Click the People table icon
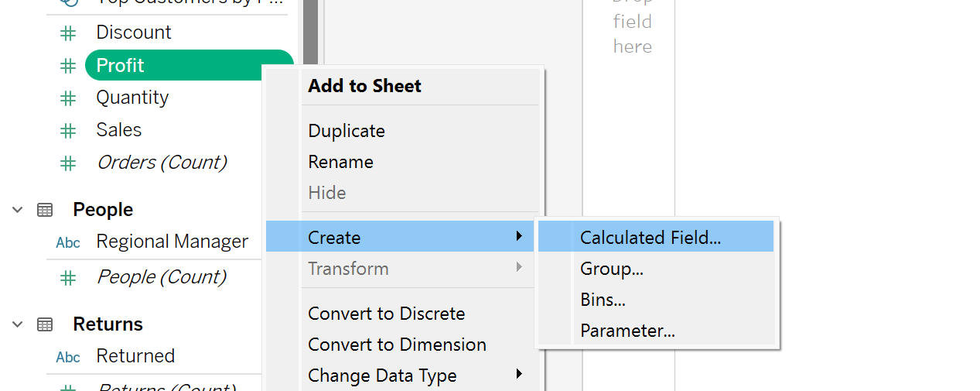 (45, 210)
